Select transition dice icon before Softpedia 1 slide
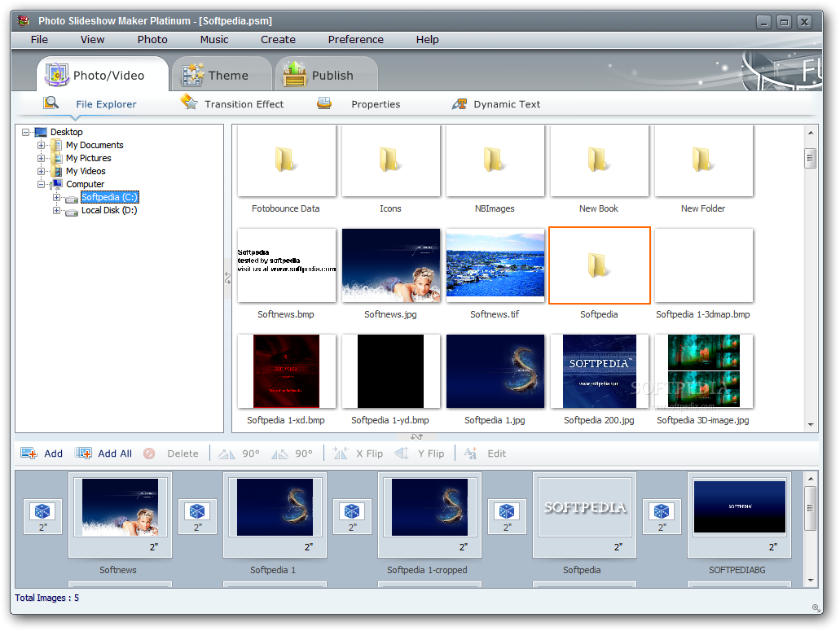840x631 pixels. [x=197, y=511]
